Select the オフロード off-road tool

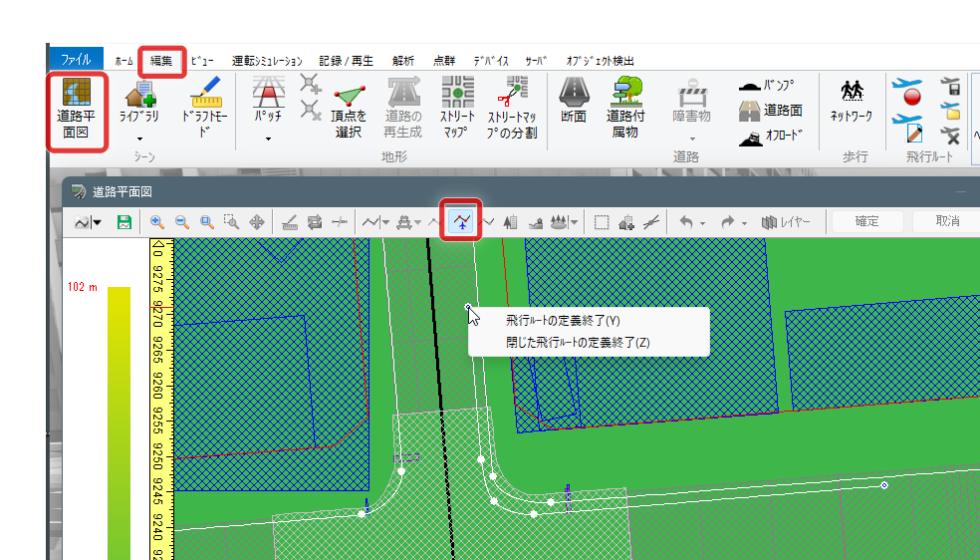[x=770, y=136]
